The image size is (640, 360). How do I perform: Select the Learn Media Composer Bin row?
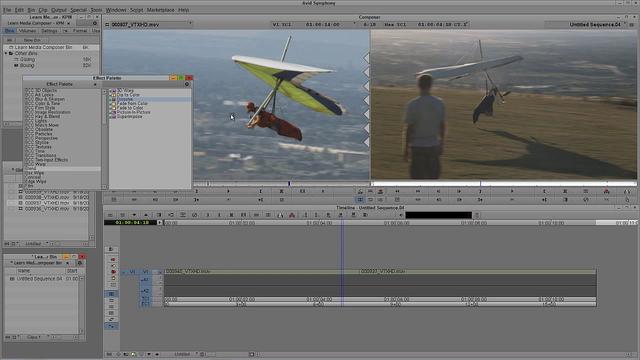click(x=51, y=47)
